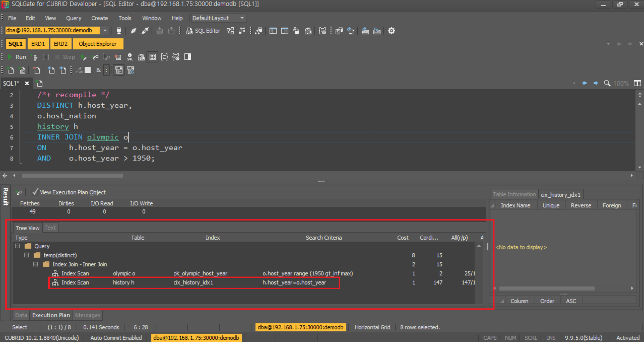Viewport: 644px width, 342px height.
Task: Click the new SQL tab icon
Action: coord(40,83)
